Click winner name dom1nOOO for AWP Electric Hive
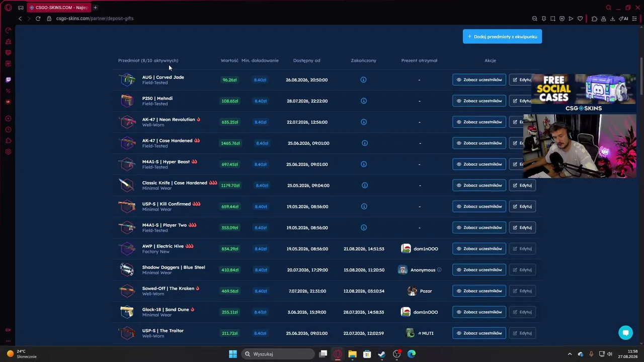The width and height of the screenshot is (644, 362). coord(426,249)
